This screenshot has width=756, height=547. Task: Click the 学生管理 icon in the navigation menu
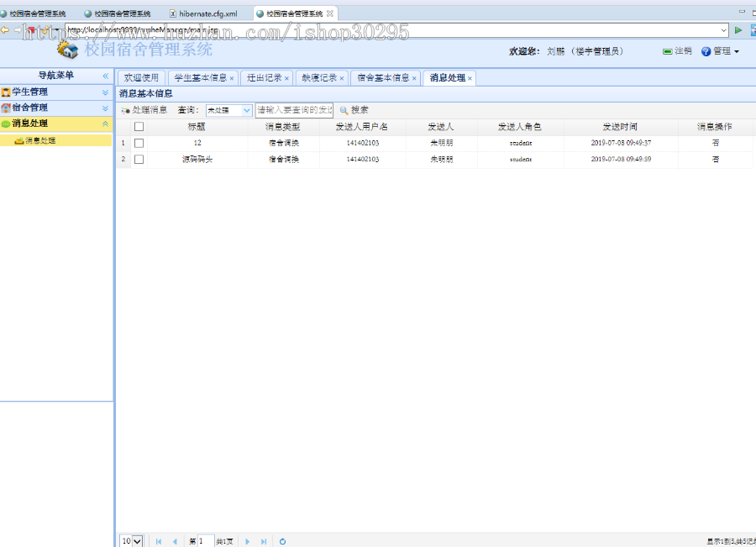click(6, 92)
